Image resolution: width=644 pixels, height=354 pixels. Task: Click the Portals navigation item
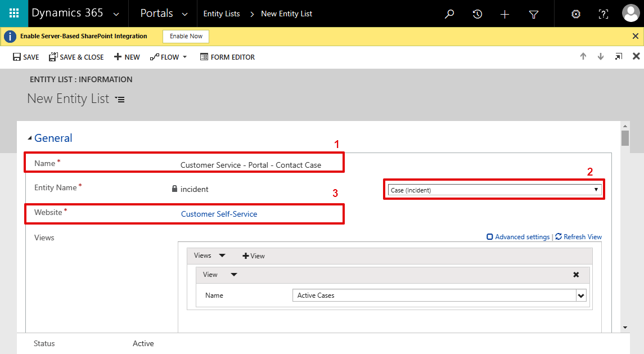coord(156,13)
